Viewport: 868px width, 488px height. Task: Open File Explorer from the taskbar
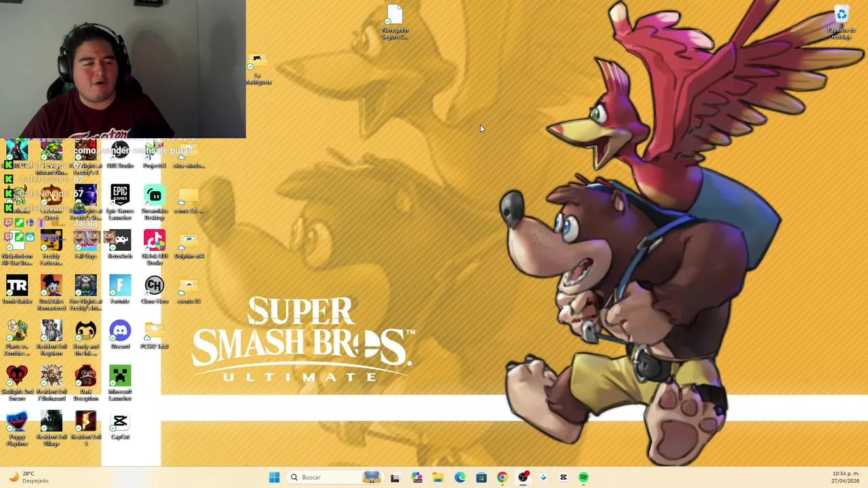pyautogui.click(x=438, y=477)
